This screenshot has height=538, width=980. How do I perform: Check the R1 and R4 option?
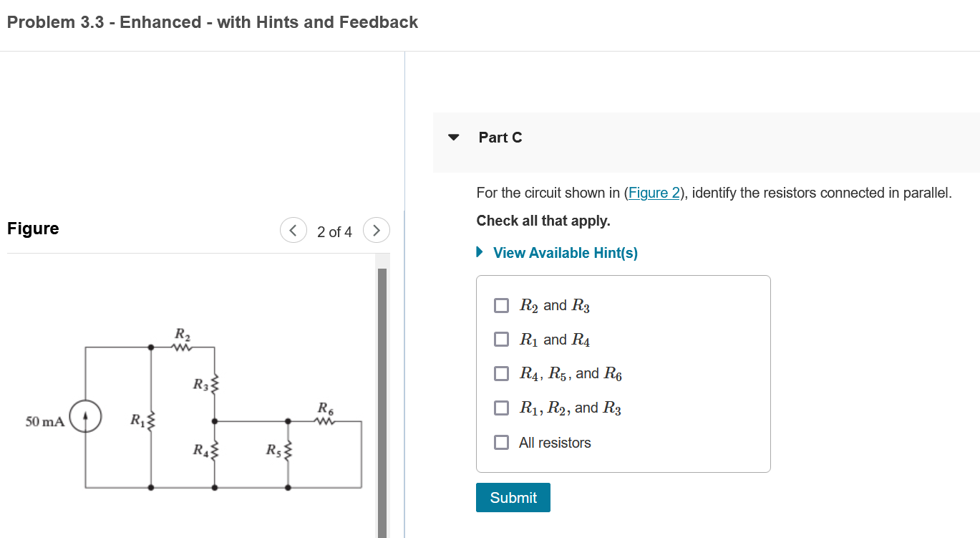click(501, 339)
